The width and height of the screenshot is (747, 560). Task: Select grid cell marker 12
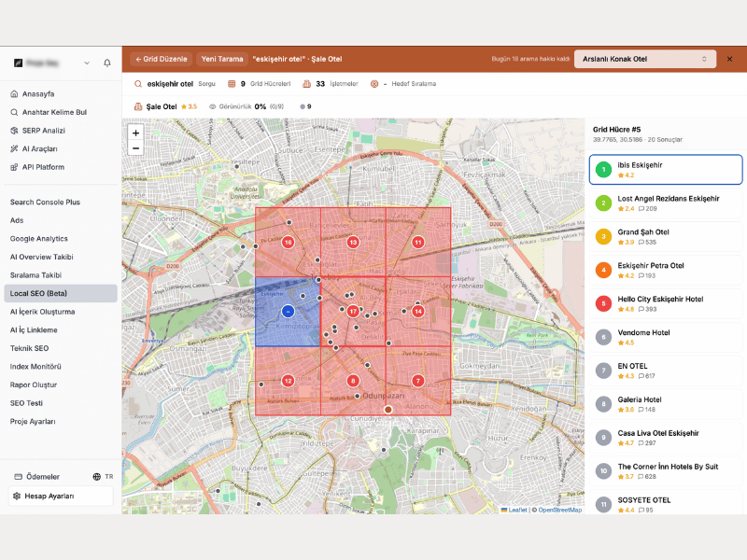coord(288,381)
